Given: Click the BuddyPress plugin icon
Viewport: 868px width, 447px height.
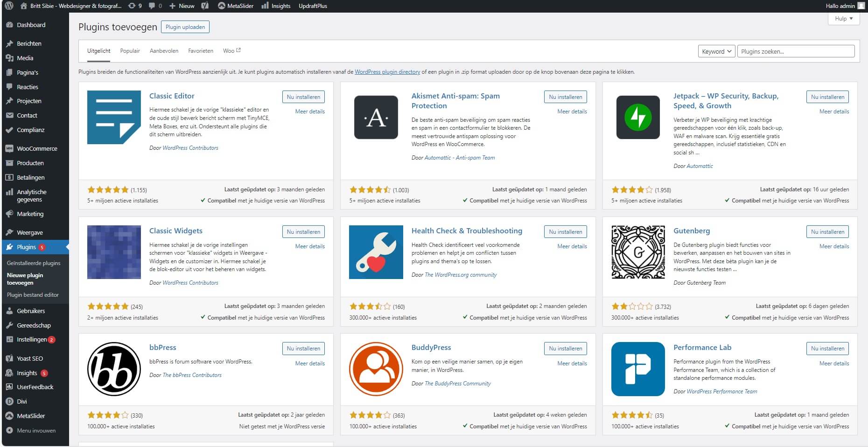Looking at the screenshot, I should pos(376,369).
